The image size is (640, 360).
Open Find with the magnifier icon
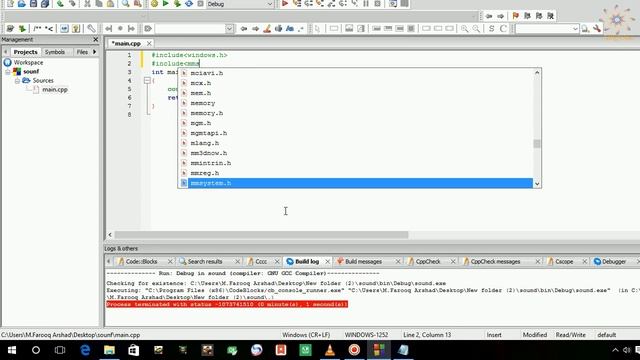click(125, 4)
